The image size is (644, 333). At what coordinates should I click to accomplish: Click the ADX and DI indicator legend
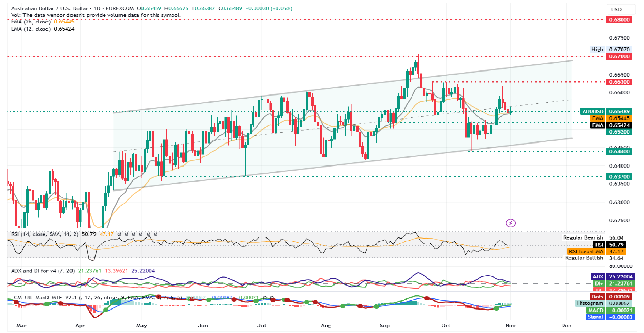[42, 270]
